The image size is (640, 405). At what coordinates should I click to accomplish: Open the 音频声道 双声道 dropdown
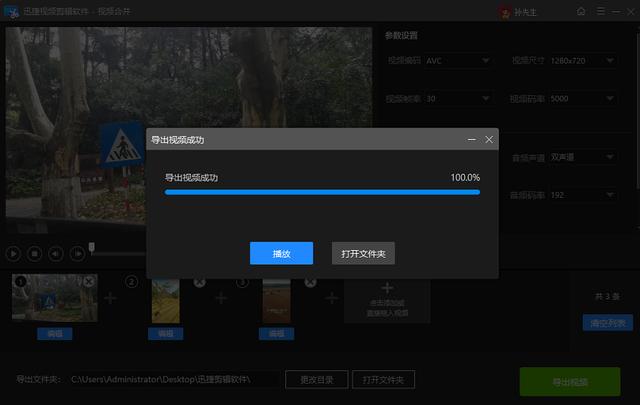pos(582,157)
